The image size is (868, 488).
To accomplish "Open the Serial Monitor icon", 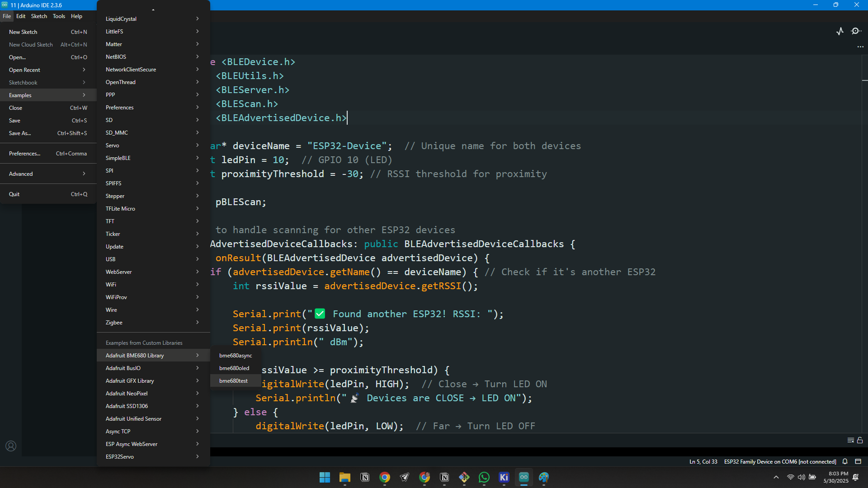I will click(856, 31).
